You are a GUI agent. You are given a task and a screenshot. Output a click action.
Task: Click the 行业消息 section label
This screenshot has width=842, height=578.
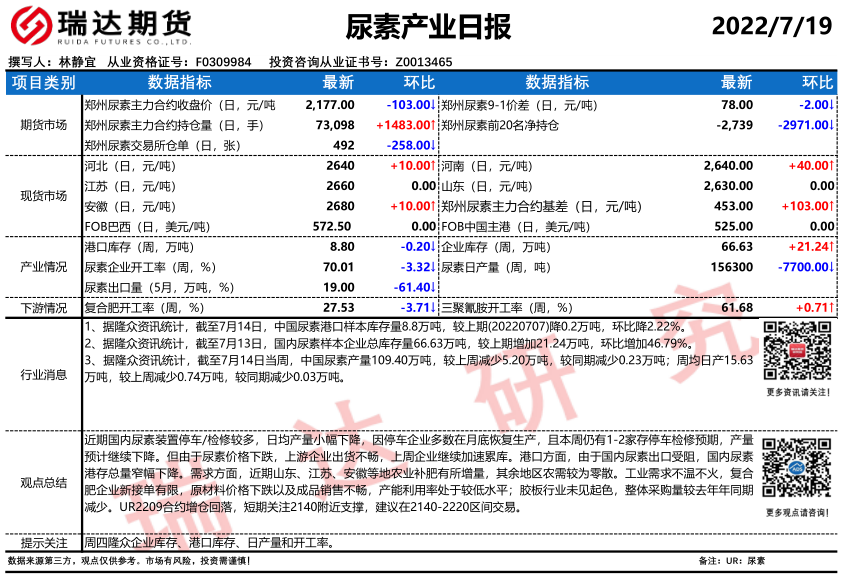click(x=43, y=375)
